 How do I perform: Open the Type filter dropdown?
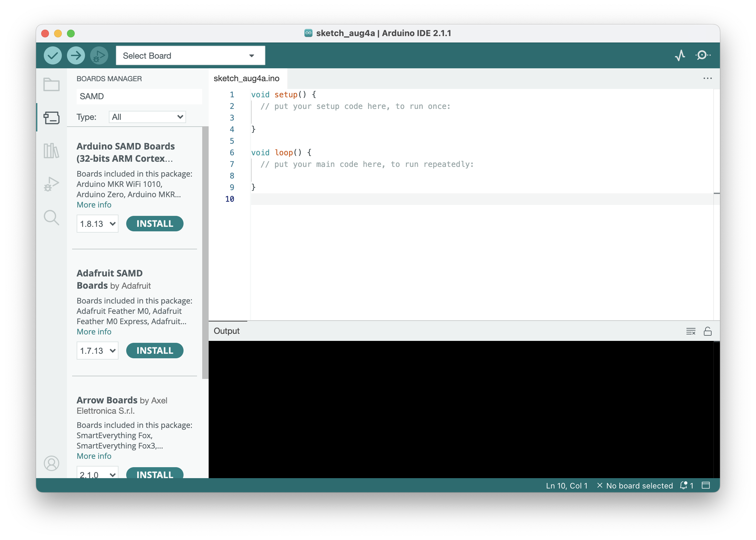click(147, 117)
